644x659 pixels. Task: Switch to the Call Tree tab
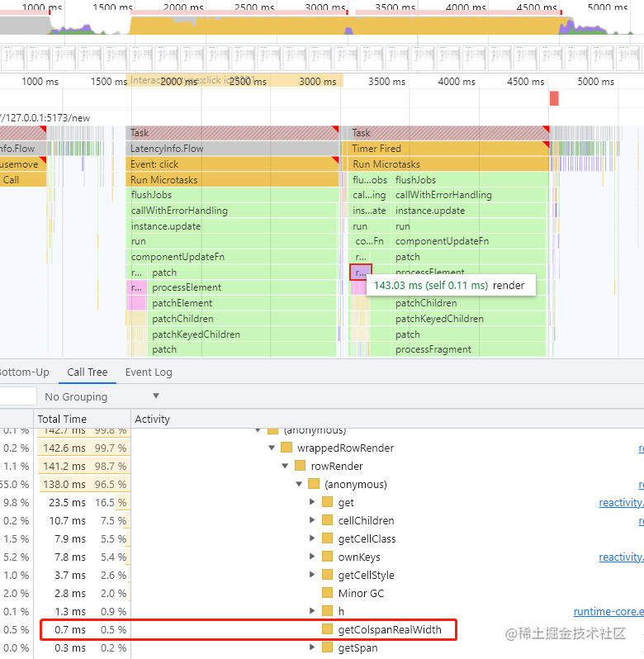87,372
